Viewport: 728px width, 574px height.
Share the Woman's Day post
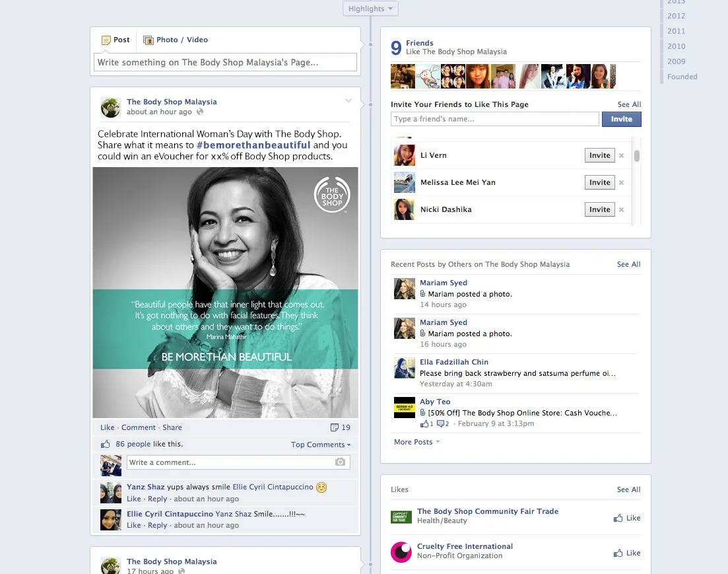(172, 427)
